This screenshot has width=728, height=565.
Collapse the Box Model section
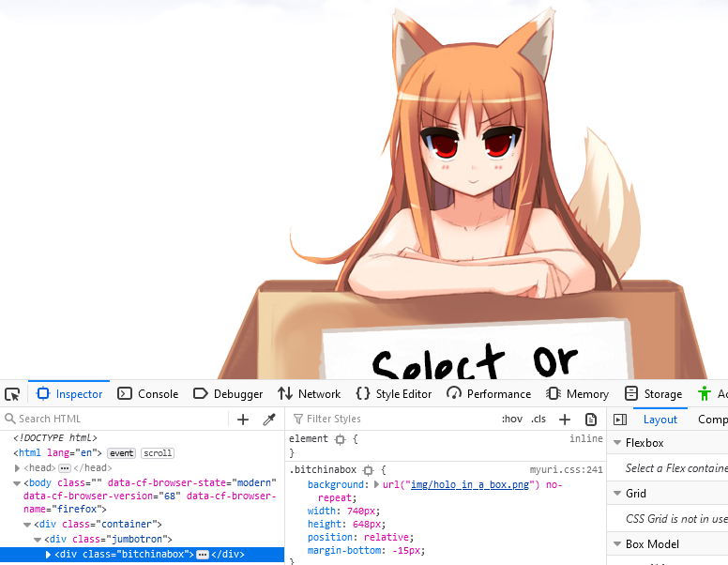617,543
